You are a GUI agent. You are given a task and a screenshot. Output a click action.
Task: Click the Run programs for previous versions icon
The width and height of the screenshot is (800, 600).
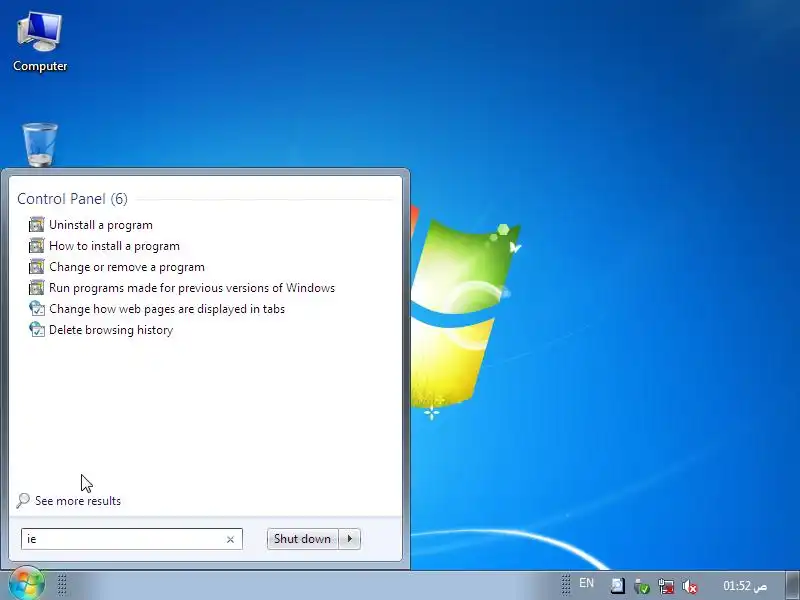click(37, 287)
